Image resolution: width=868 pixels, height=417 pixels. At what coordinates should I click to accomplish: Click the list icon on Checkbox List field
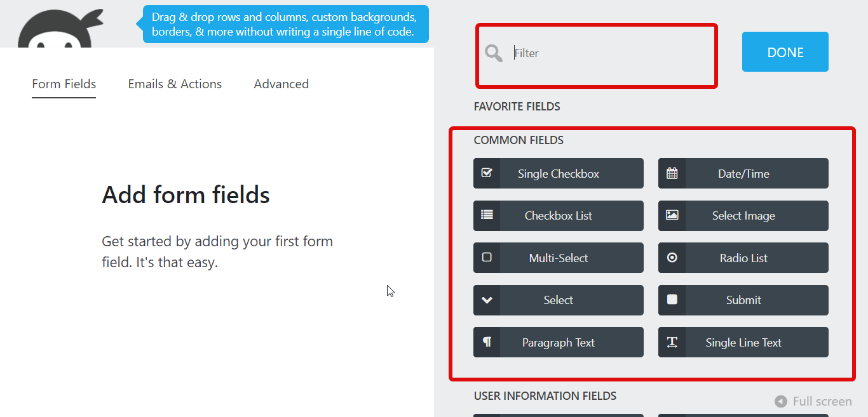[487, 215]
